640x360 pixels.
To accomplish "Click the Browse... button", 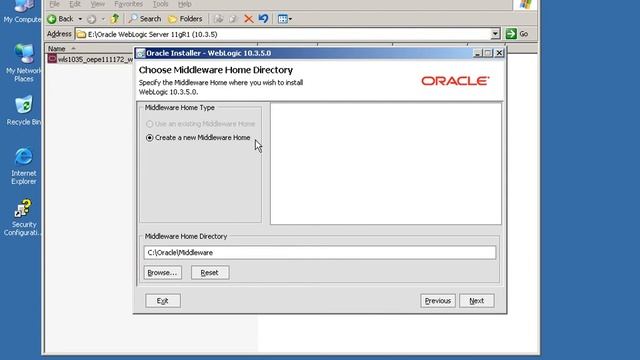I will (x=162, y=273).
